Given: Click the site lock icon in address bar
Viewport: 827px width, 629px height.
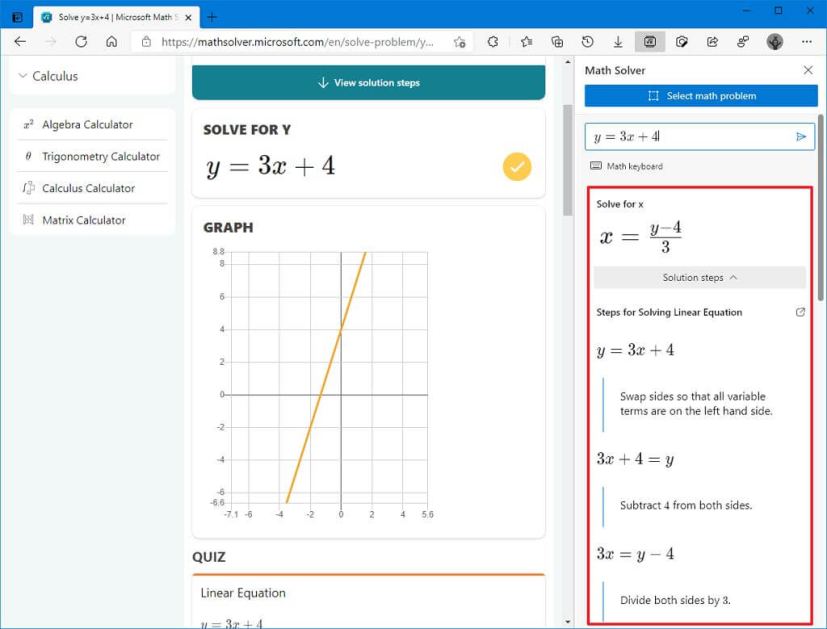Looking at the screenshot, I should (147, 42).
